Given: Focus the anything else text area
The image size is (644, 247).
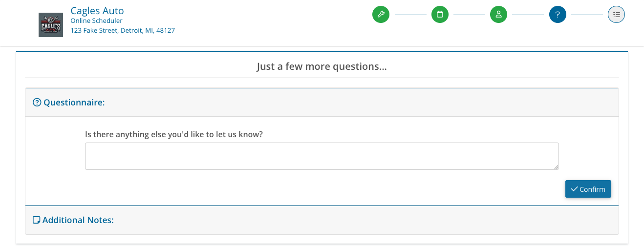Looking at the screenshot, I should coord(322,156).
